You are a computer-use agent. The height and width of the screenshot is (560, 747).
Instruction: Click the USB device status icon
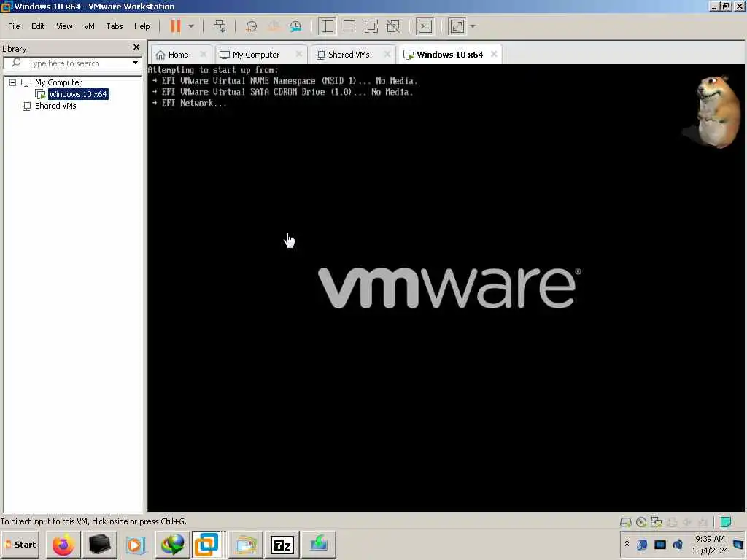(x=703, y=522)
